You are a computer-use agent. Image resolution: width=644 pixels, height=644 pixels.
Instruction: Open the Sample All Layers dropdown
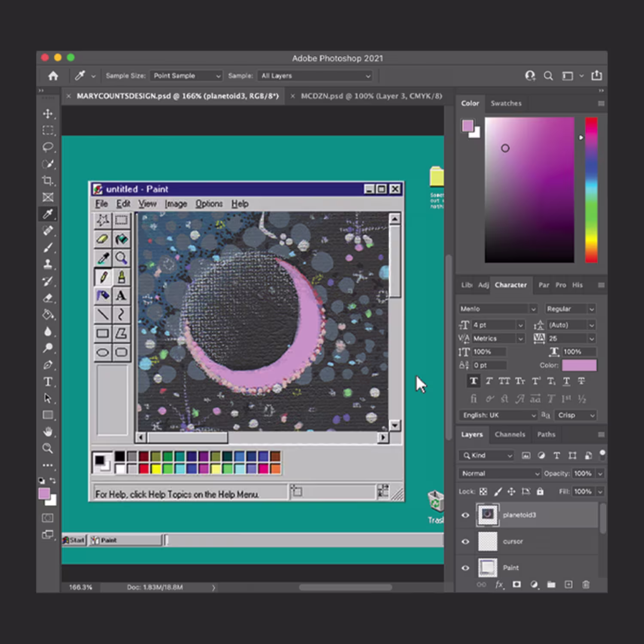pyautogui.click(x=315, y=76)
